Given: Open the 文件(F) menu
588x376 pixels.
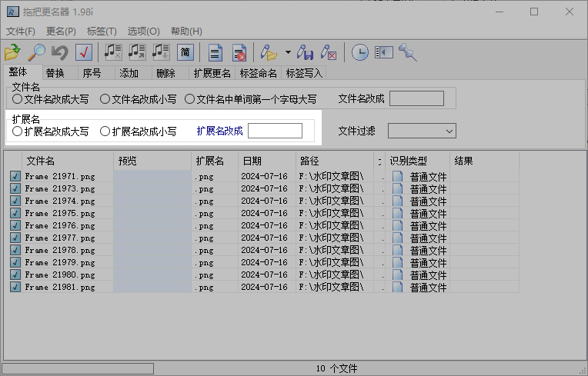Looking at the screenshot, I should (x=21, y=31).
